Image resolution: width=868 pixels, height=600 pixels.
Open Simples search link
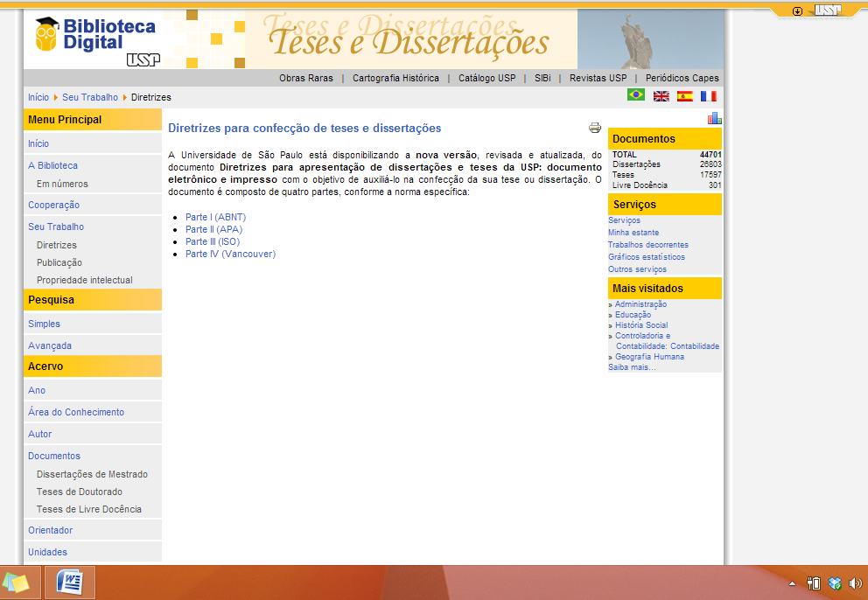(44, 324)
